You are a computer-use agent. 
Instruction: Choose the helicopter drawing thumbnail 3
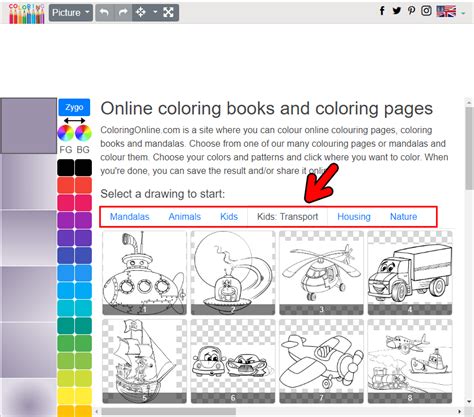321,273
